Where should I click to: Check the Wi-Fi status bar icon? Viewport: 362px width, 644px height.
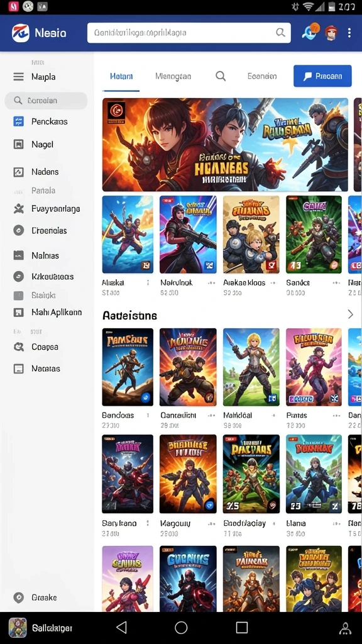click(309, 6)
